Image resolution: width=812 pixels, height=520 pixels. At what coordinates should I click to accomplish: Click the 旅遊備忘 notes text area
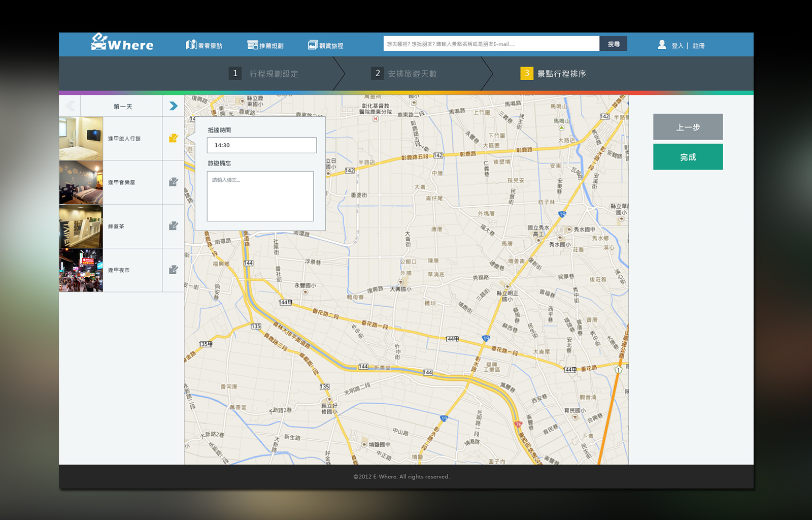[260, 196]
